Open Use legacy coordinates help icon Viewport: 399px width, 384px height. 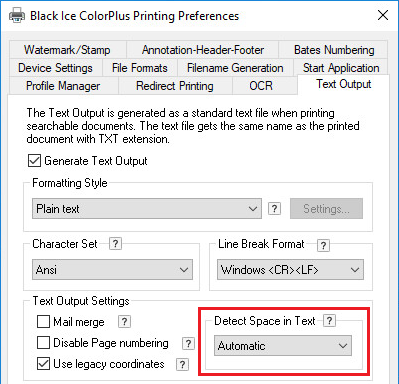pyautogui.click(x=182, y=364)
